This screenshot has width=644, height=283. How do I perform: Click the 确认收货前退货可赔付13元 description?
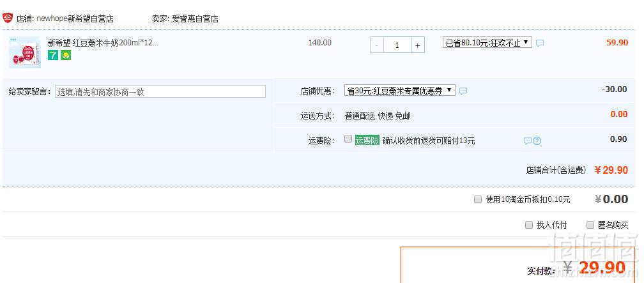click(x=429, y=141)
